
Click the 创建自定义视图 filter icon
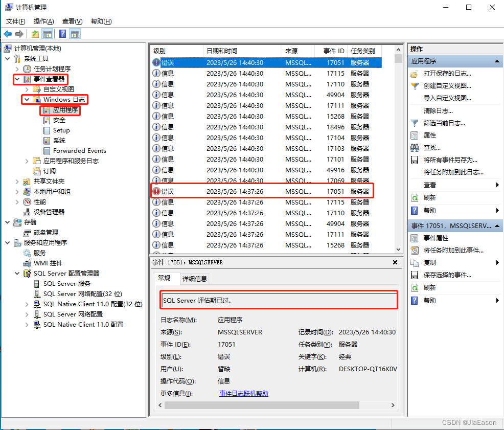tap(415, 86)
